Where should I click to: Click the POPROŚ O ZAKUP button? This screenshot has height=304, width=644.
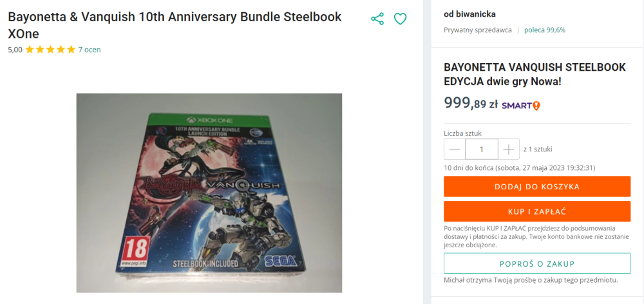536,263
